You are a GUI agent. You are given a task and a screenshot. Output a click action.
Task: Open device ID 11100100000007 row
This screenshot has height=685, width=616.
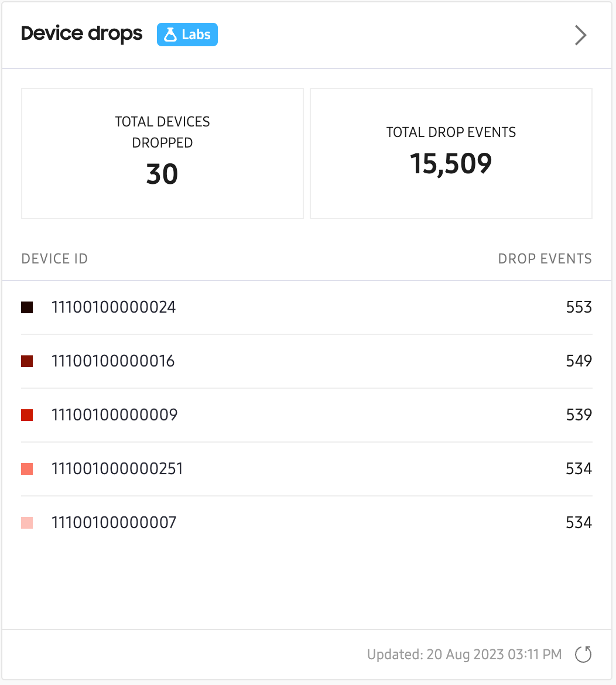click(x=307, y=523)
